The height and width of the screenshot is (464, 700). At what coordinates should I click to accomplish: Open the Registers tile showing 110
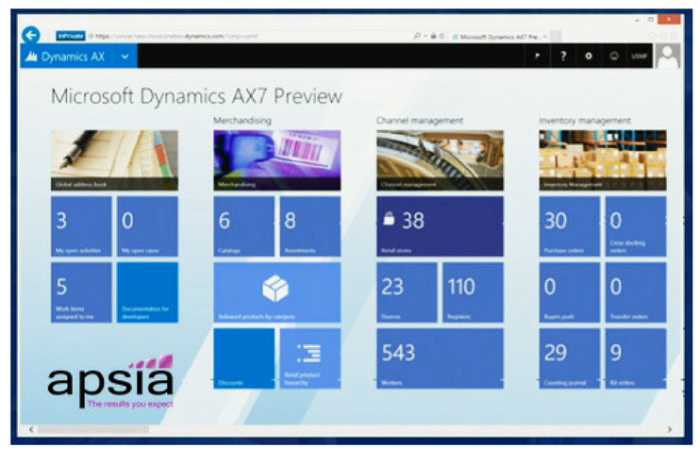(x=473, y=293)
